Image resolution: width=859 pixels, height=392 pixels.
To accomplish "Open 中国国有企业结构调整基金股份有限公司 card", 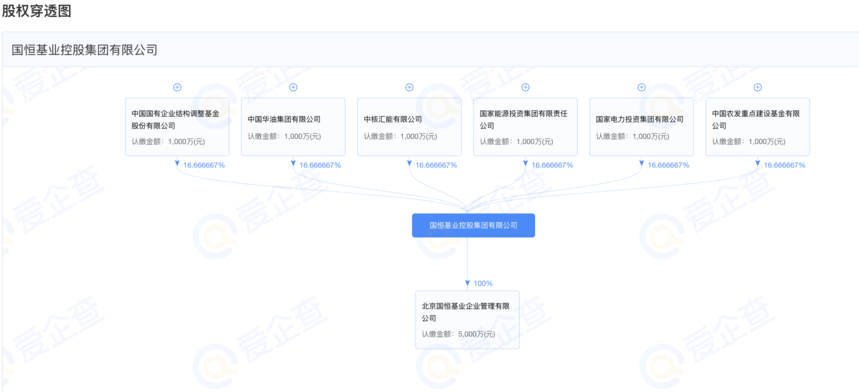I will [177, 126].
